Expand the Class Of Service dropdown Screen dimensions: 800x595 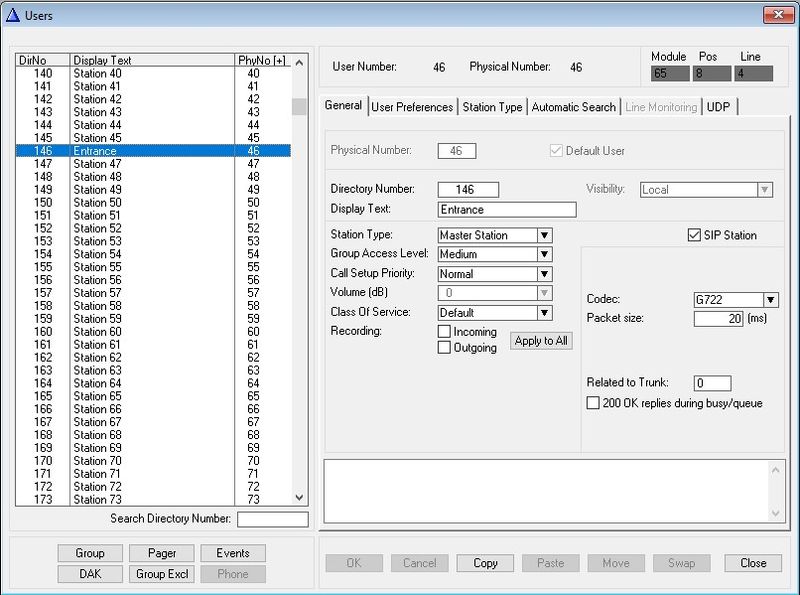tap(545, 312)
